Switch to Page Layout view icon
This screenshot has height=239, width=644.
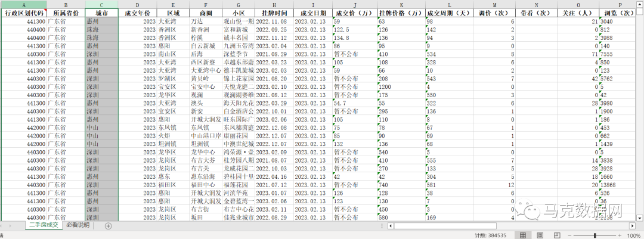pyautogui.click(x=540, y=235)
